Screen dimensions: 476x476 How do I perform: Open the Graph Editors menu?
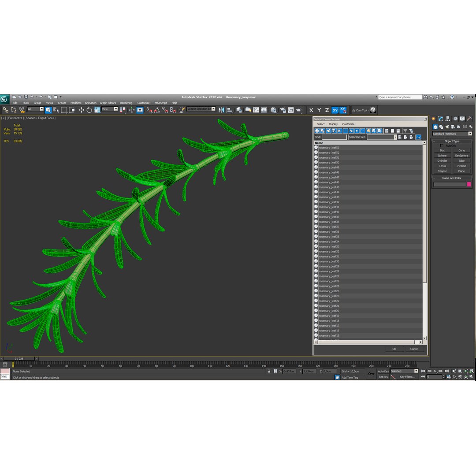tap(108, 103)
